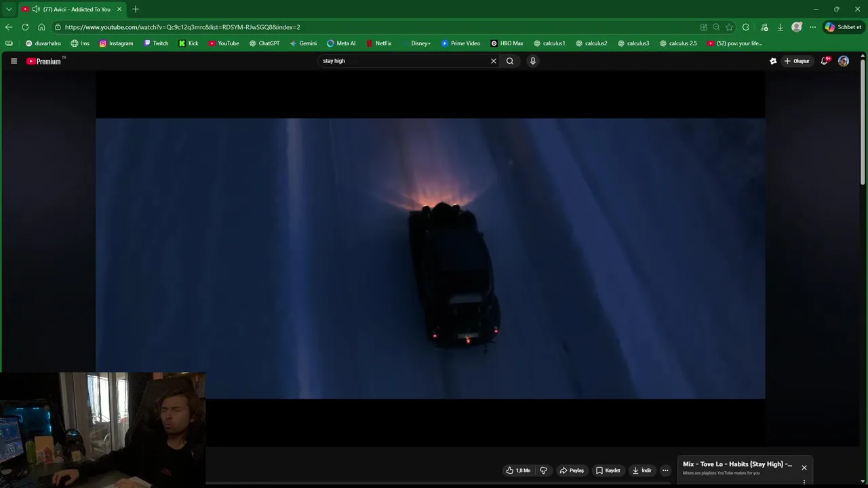Click the zoom out magnifier icon
Screen dimensions: 868x488
click(716, 27)
